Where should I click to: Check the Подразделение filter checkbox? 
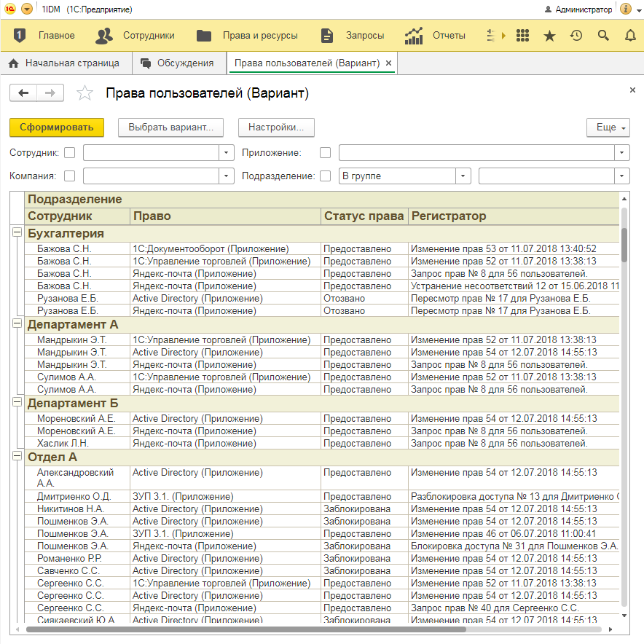(325, 176)
